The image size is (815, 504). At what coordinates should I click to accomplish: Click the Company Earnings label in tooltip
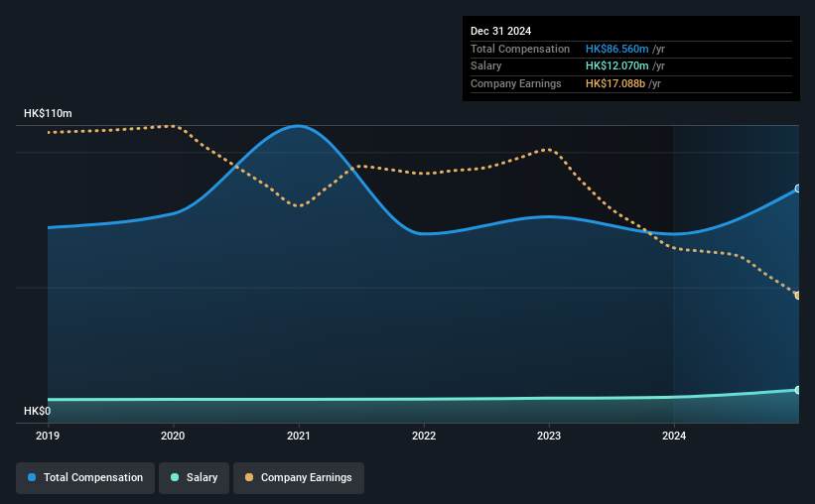(x=515, y=83)
